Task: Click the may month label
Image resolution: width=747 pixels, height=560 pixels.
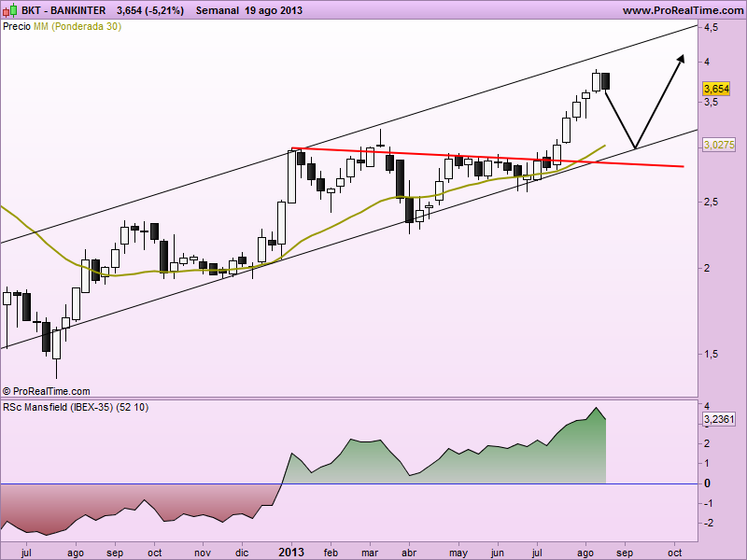Action: (x=458, y=553)
